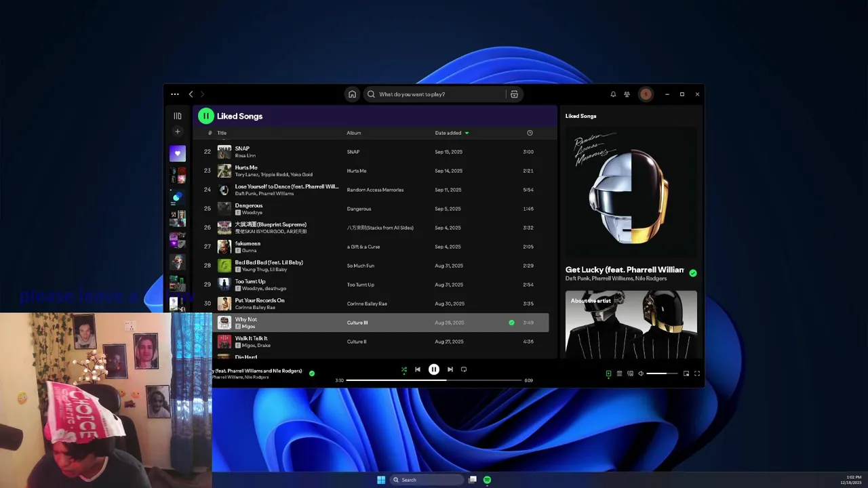Open Windows Start menu
The image size is (868, 488).
coord(381,480)
